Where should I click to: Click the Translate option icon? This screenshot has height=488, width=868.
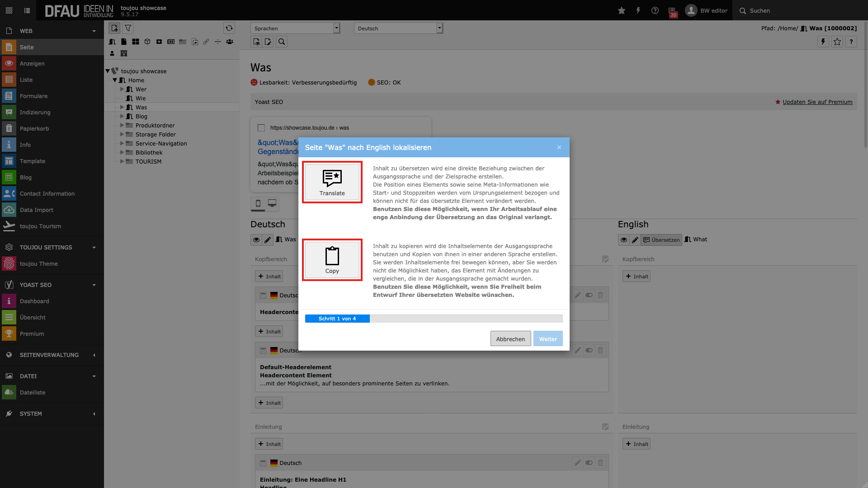(x=332, y=178)
